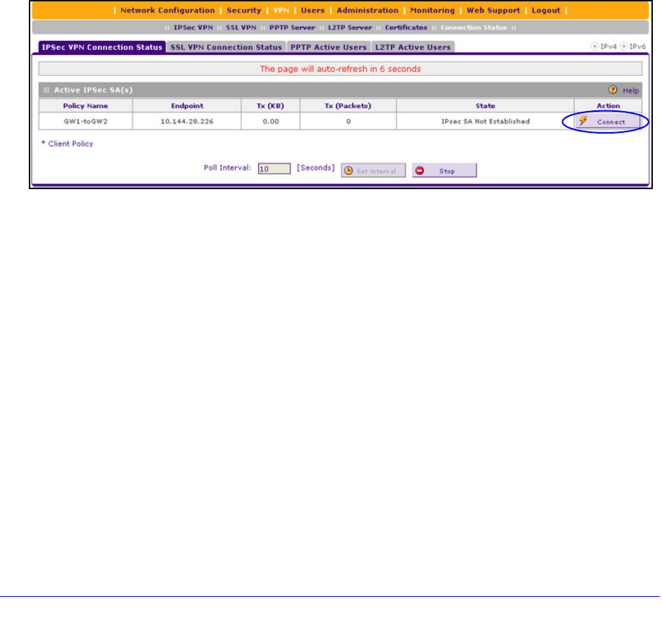This screenshot has height=644, width=662.
Task: Click the IPsec SA Not Established state
Action: (x=485, y=121)
